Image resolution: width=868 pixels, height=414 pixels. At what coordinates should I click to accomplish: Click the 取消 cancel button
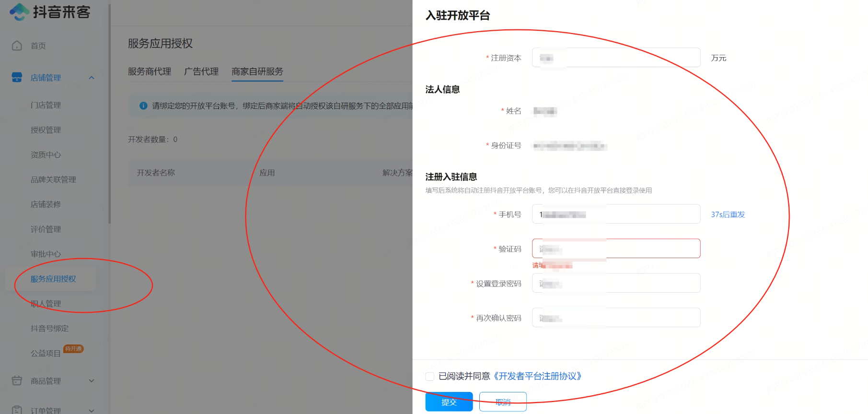pos(503,402)
